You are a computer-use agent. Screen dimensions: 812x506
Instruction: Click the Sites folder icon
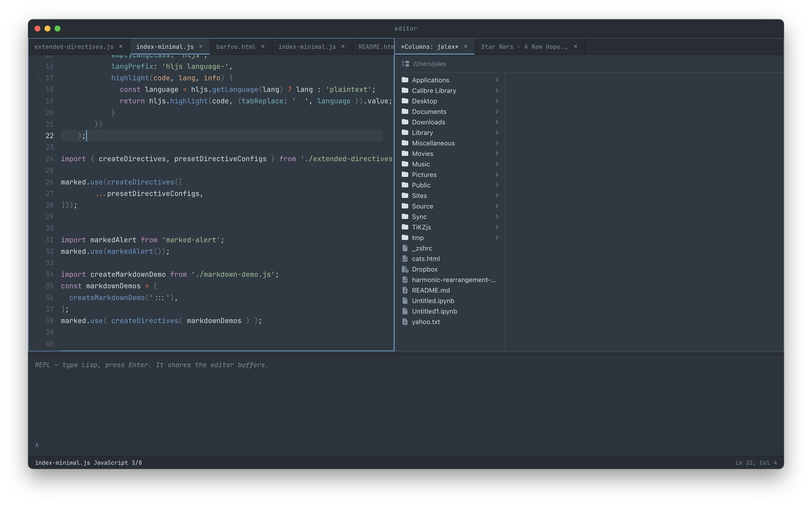pyautogui.click(x=405, y=195)
